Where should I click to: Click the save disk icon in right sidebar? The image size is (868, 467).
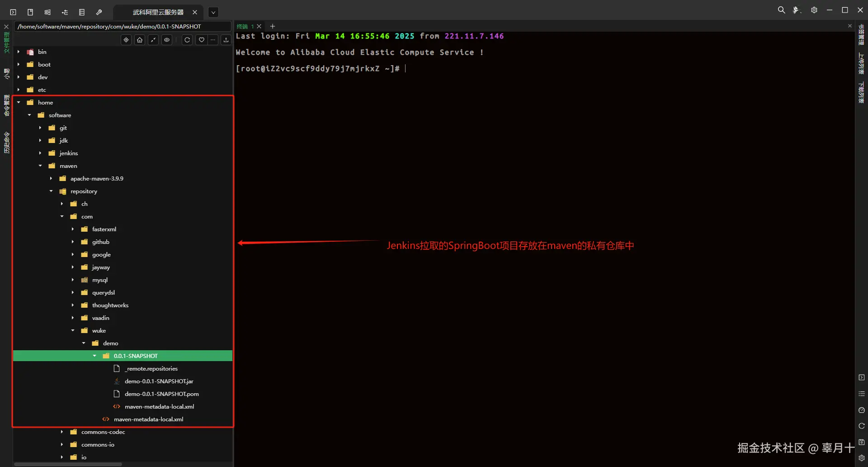pos(862,442)
